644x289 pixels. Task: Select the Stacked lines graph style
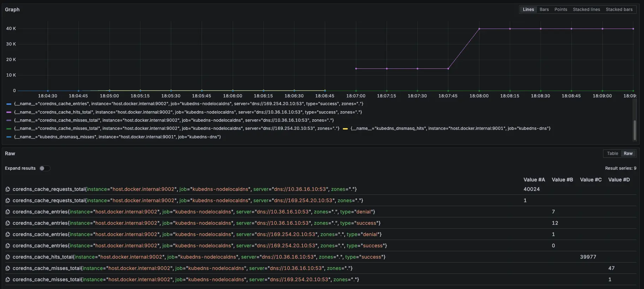586,10
